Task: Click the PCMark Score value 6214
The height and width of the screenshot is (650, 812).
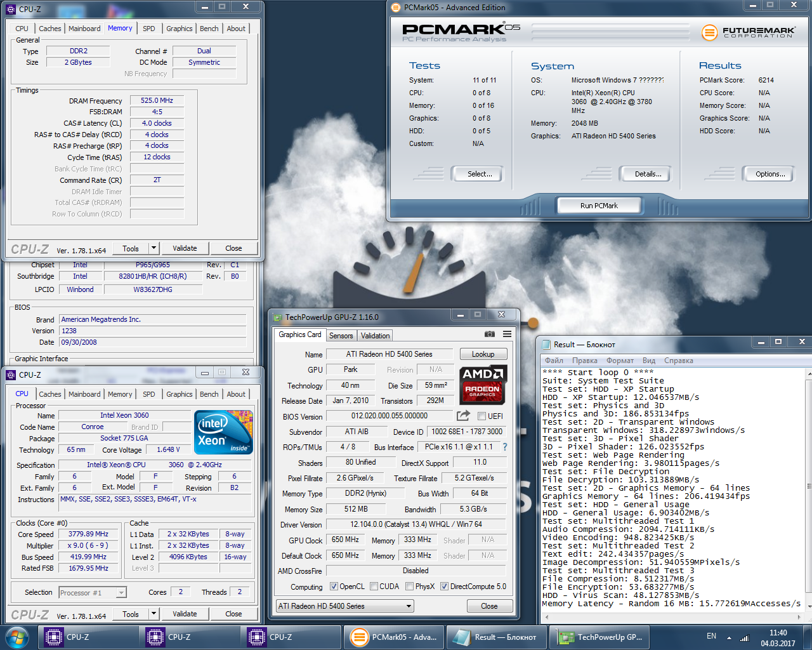Action: pyautogui.click(x=766, y=80)
